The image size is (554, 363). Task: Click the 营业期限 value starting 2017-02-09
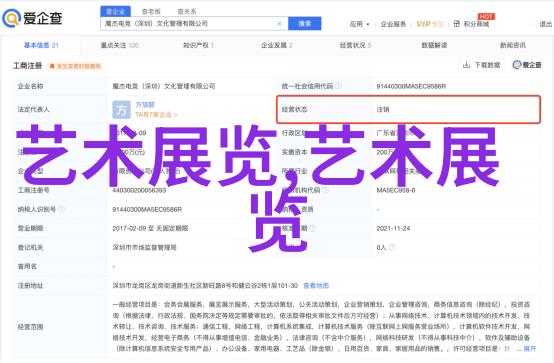tap(150, 228)
